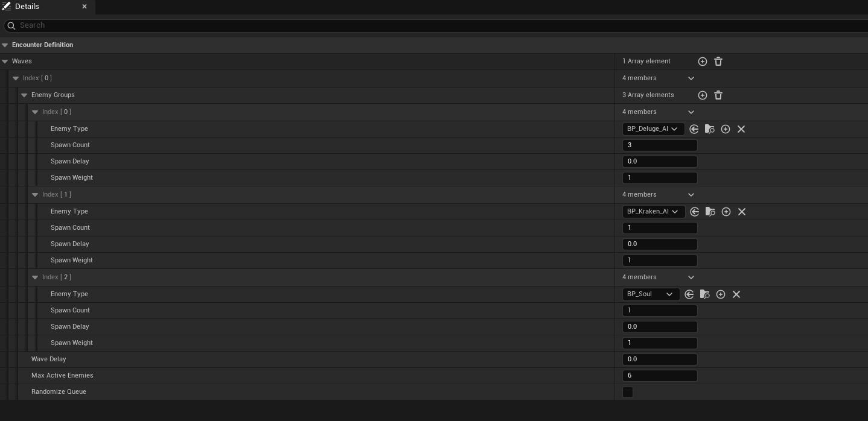This screenshot has height=421, width=868.
Task: Close the Details tab
Action: [x=85, y=7]
